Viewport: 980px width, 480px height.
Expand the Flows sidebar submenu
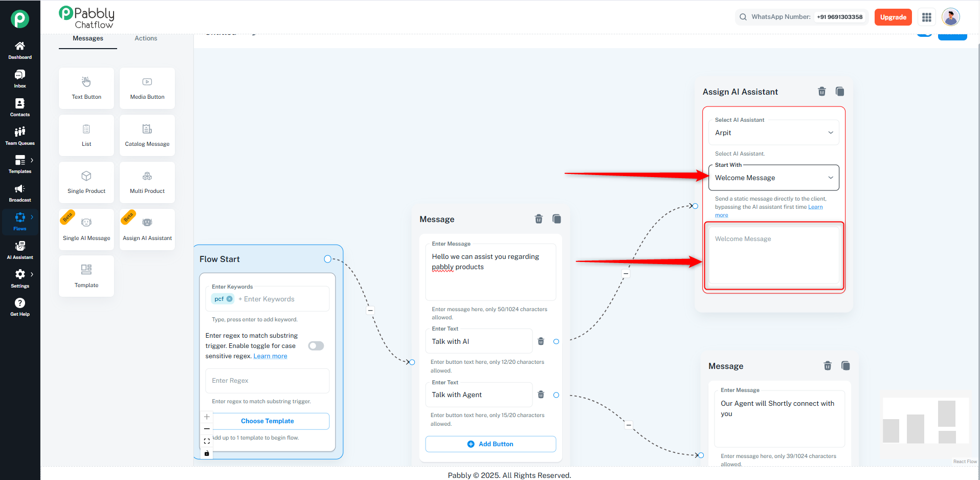click(32, 217)
